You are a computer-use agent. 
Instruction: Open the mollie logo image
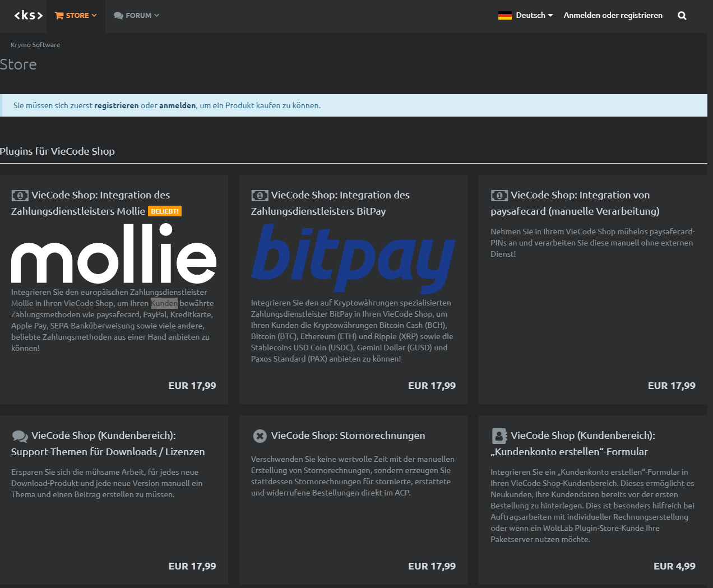pyautogui.click(x=114, y=253)
